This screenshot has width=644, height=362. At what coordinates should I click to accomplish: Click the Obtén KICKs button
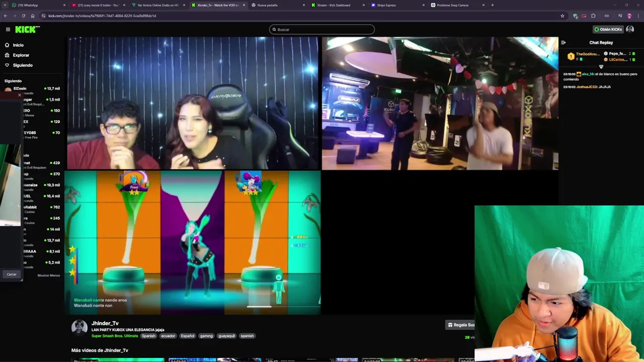(x=608, y=30)
